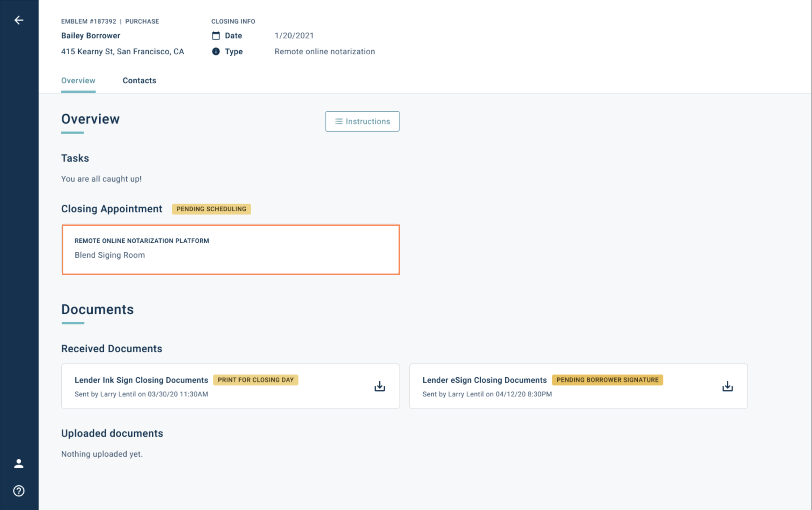This screenshot has width=812, height=510.
Task: Click the info icon beside Type
Action: (216, 51)
